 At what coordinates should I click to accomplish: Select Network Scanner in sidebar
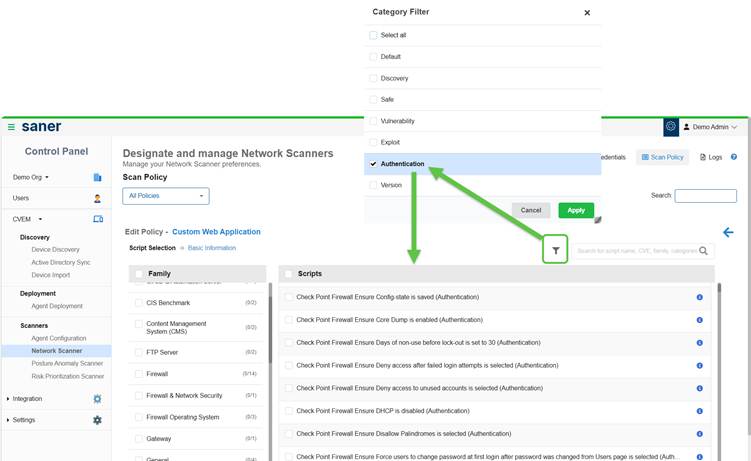pos(56,351)
